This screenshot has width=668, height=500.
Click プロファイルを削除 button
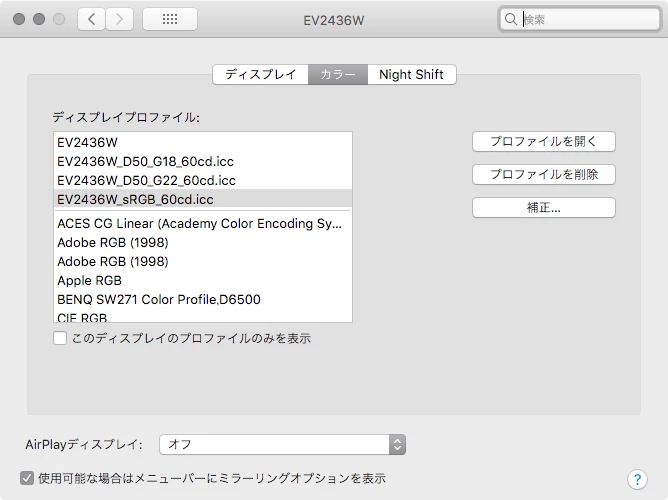(544, 174)
